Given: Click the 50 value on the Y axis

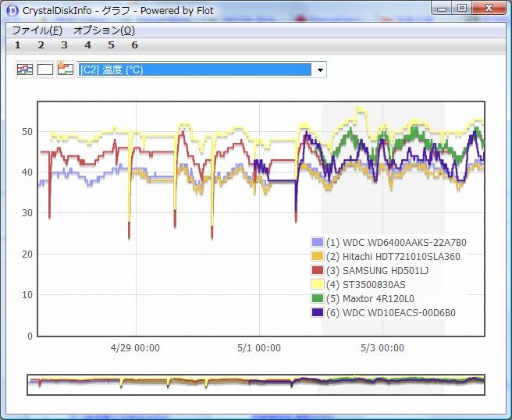Looking at the screenshot, I should click(x=27, y=132).
